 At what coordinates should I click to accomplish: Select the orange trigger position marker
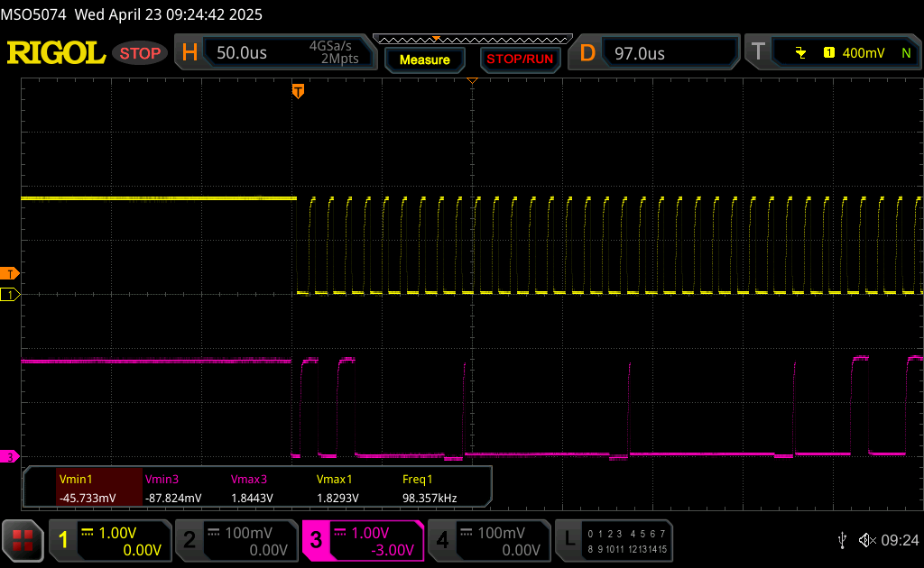(298, 91)
